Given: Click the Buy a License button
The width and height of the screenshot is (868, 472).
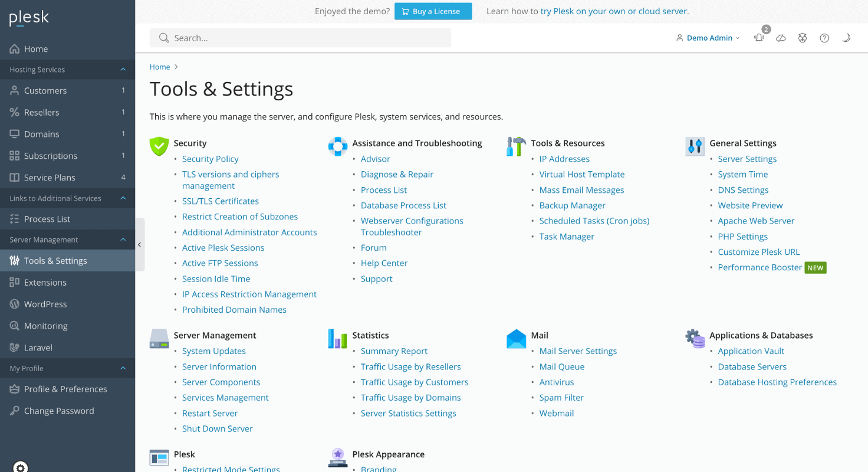Looking at the screenshot, I should (433, 11).
